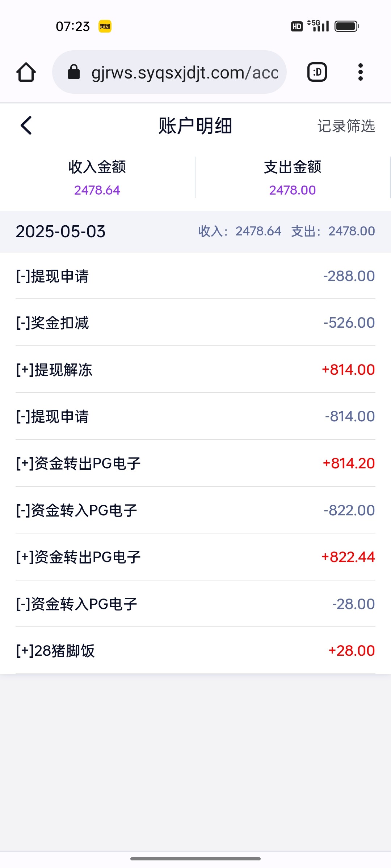
Task: Open the -288.00 提现申请 record
Action: tap(195, 276)
